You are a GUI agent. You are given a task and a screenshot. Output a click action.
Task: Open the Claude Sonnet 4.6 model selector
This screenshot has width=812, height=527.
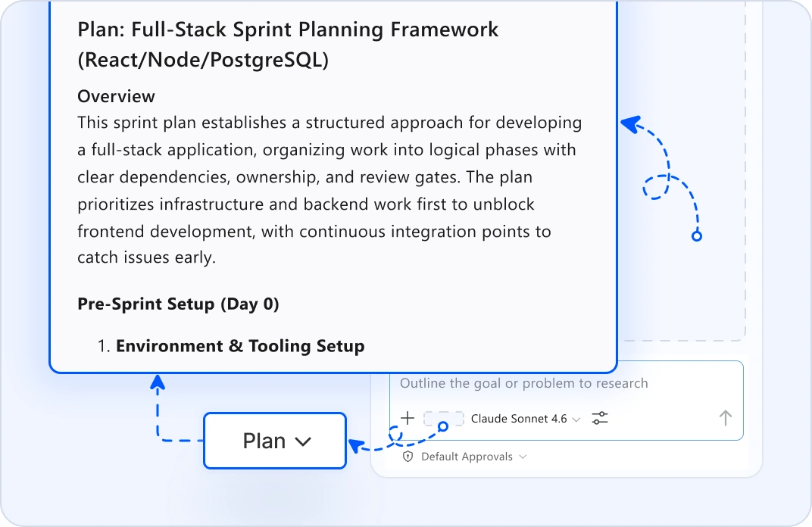[525, 419]
